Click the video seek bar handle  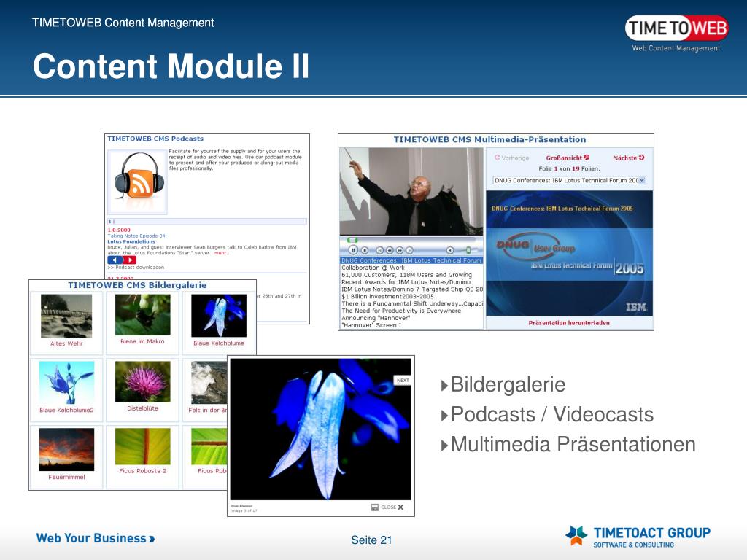[x=352, y=240]
